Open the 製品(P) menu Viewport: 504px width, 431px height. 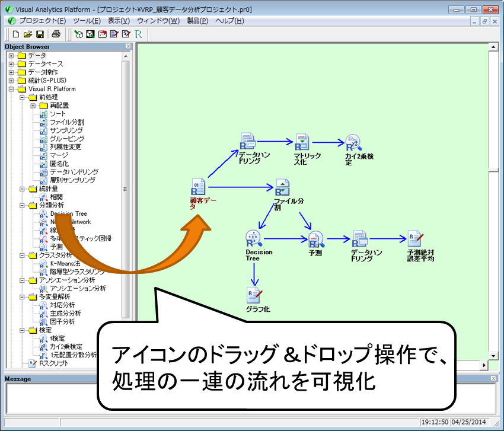click(x=197, y=21)
